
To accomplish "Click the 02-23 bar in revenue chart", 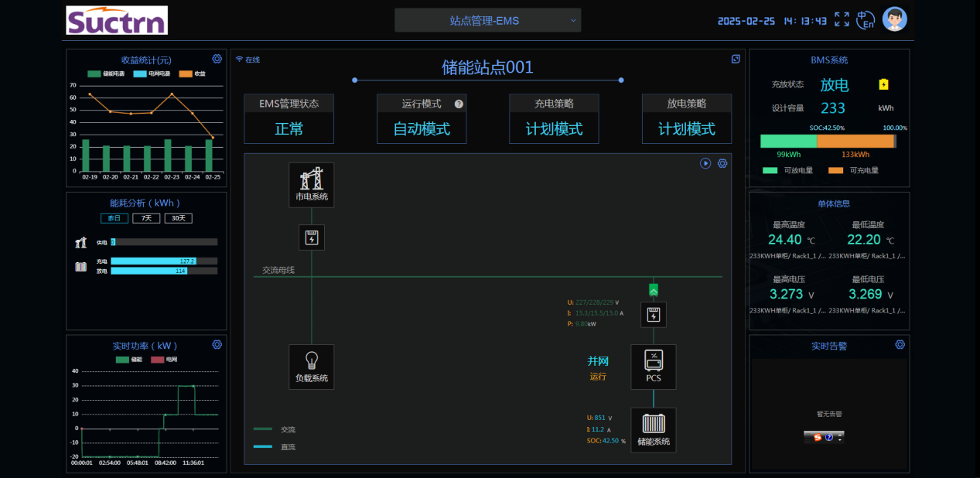I will click(x=168, y=155).
